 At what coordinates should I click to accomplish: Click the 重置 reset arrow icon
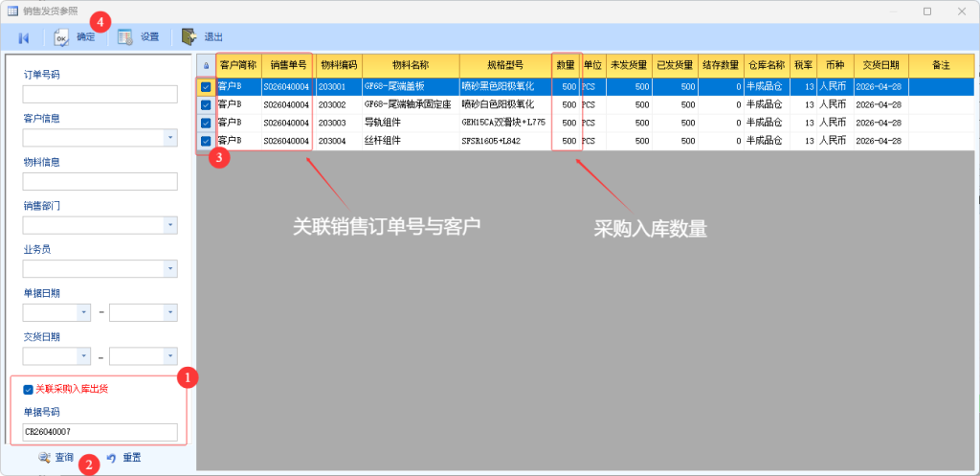(111, 458)
